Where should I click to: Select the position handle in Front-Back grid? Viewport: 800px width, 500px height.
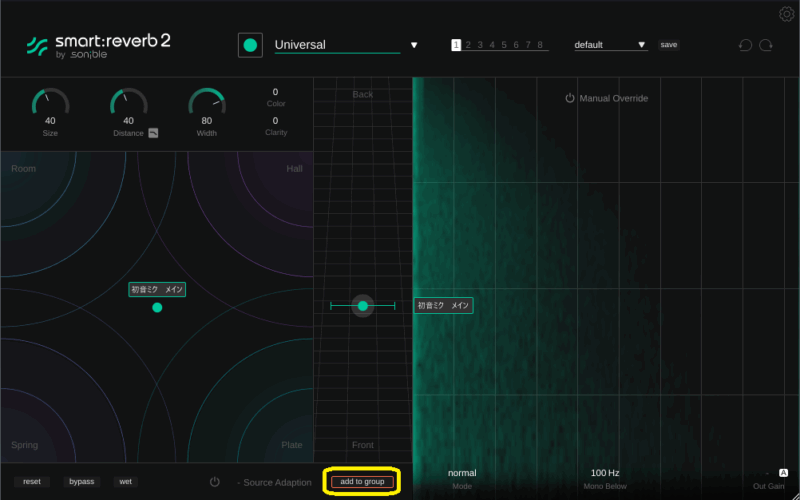click(x=363, y=306)
